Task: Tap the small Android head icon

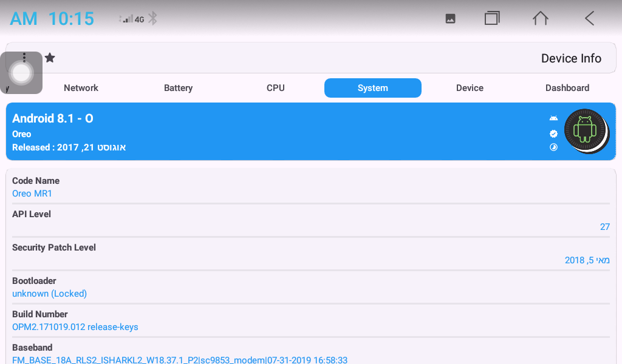Action: pyautogui.click(x=553, y=118)
